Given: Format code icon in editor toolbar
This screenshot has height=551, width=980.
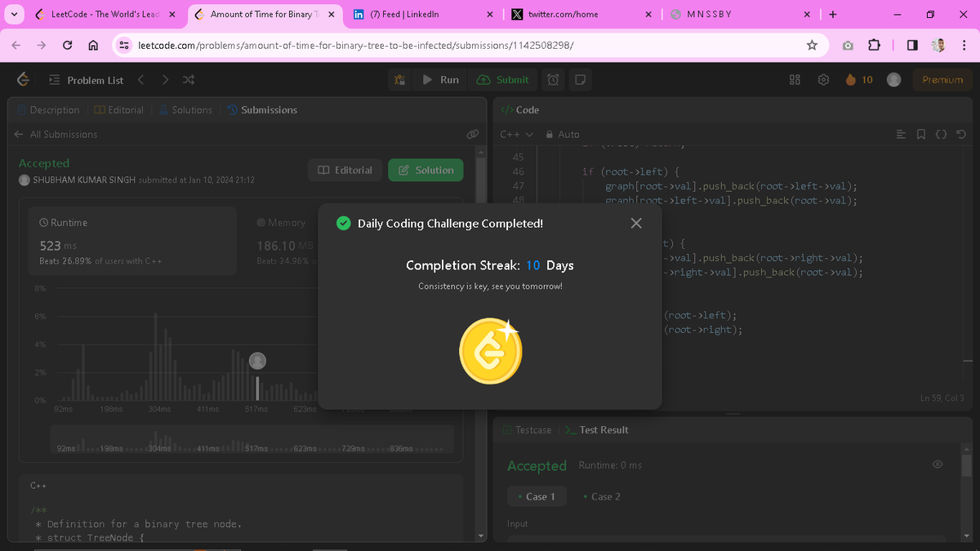Looking at the screenshot, I should [x=902, y=135].
